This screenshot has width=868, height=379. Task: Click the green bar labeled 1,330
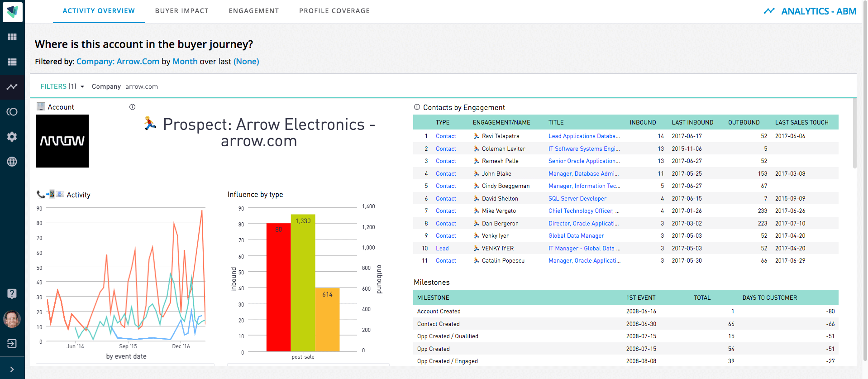tap(303, 283)
